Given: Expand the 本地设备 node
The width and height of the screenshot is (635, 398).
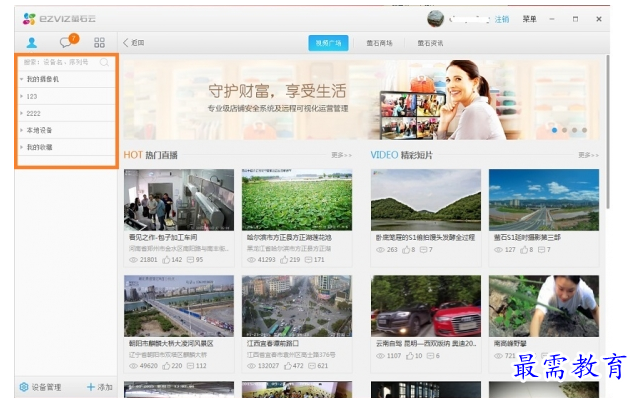Looking at the screenshot, I should click(x=21, y=130).
